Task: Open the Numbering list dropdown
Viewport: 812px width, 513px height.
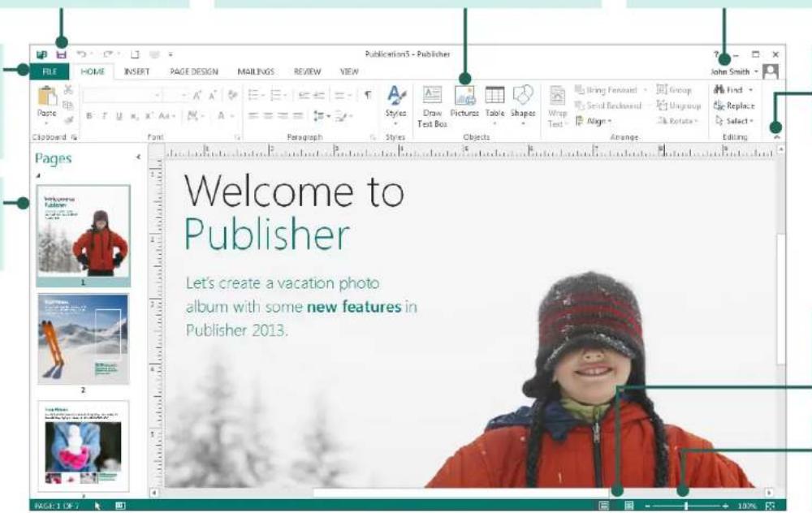Action: pos(279,95)
